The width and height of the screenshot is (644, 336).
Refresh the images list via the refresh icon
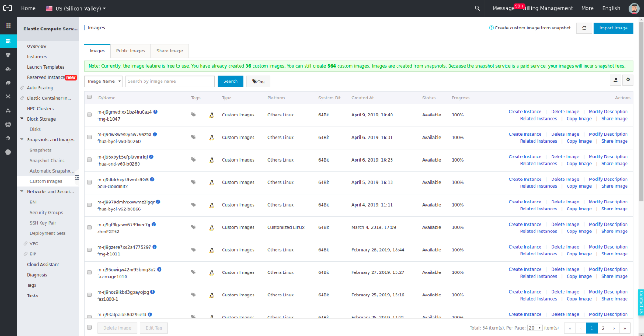584,28
